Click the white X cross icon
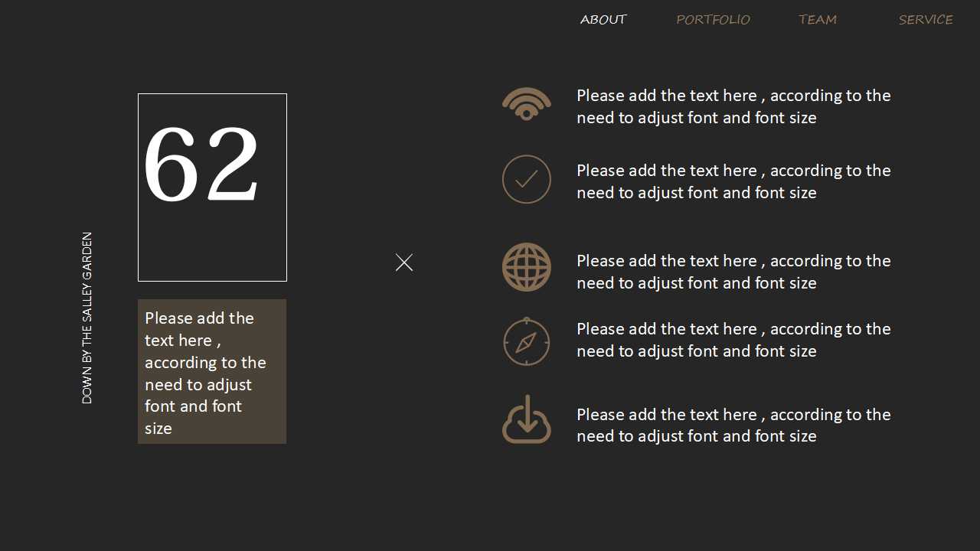The image size is (980, 551). (404, 262)
